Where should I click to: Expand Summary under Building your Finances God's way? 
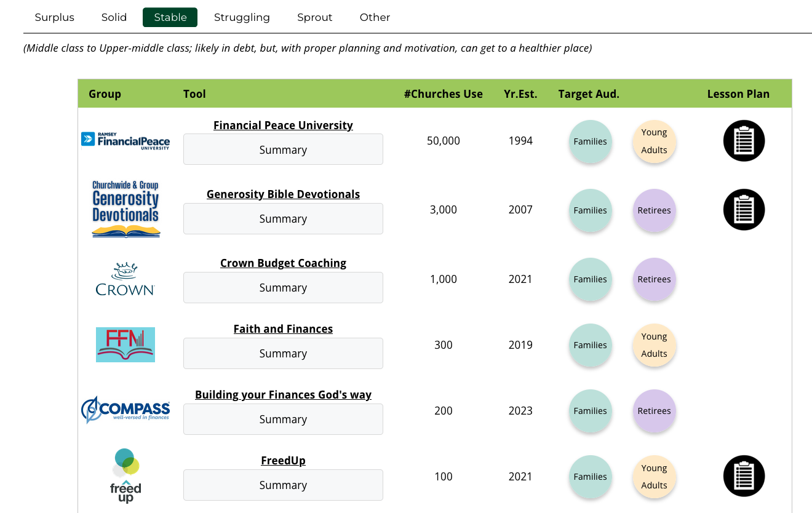point(283,419)
